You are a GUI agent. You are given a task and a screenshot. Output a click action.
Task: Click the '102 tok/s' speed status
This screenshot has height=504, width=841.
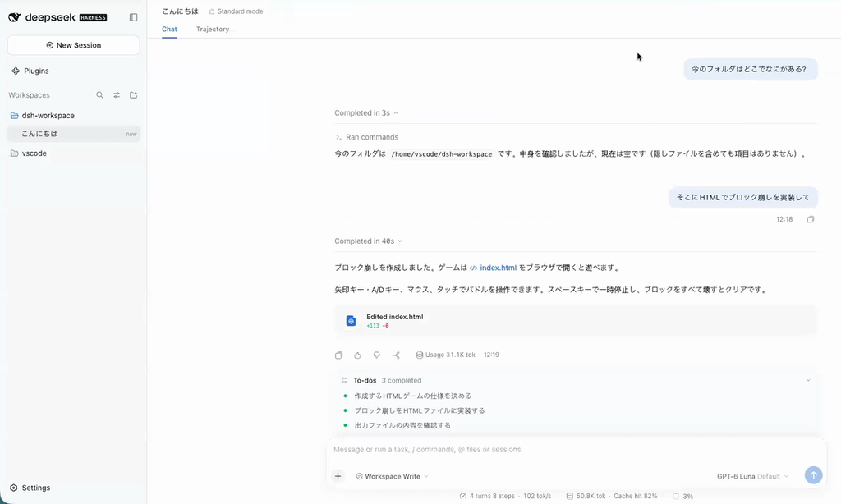pos(537,496)
